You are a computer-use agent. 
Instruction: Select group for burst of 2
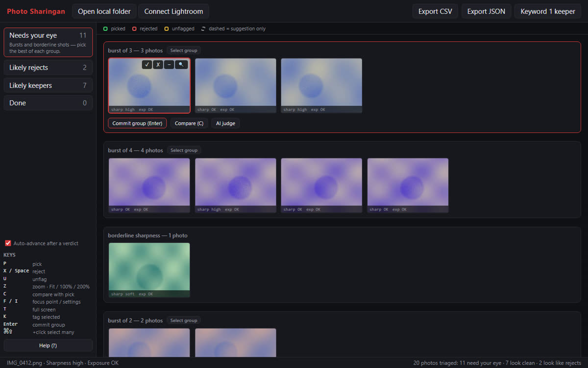pos(184,320)
